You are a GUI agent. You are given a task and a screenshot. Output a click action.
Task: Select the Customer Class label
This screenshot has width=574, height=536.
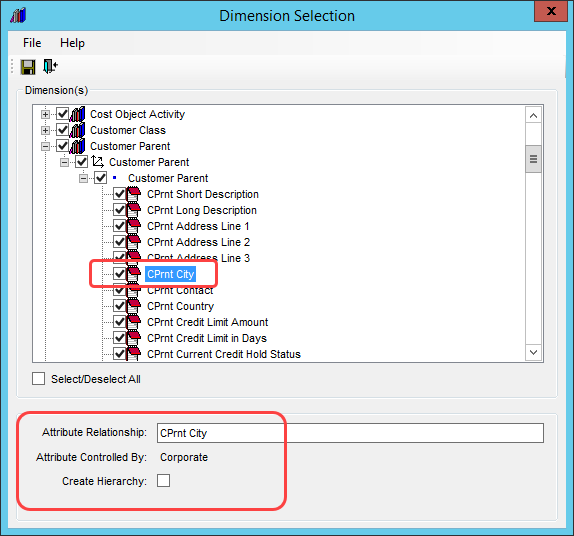tap(128, 130)
